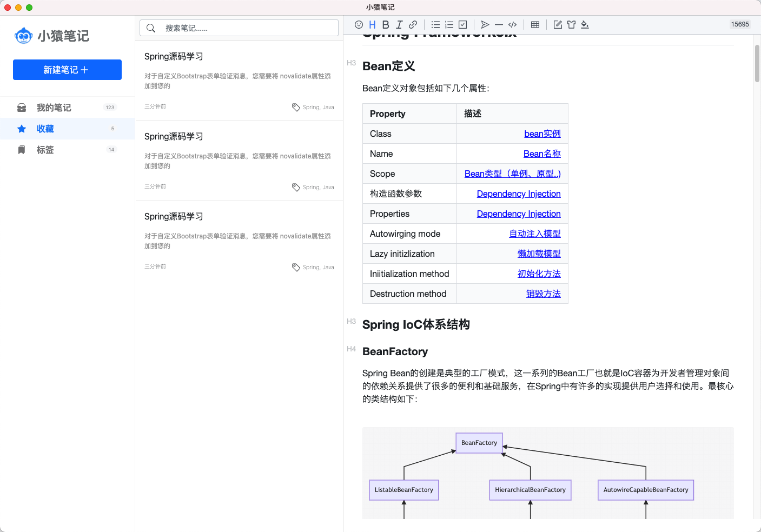Click the 小猿笔记 monkey logo
761x532 pixels.
23,36
